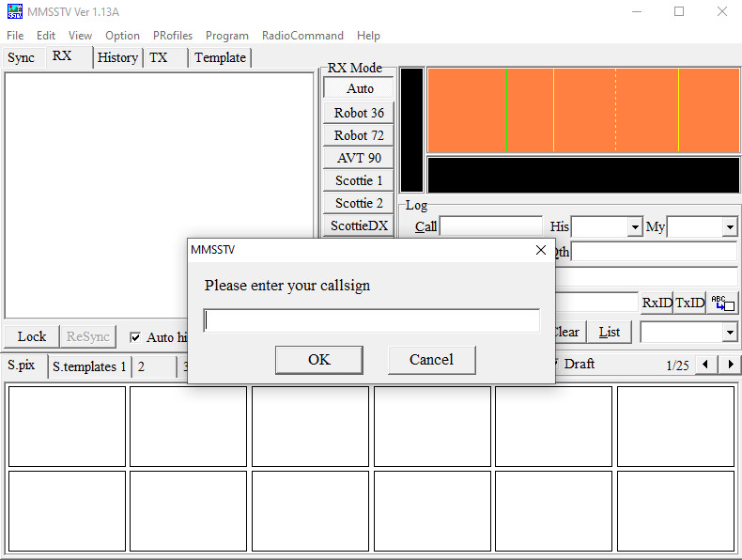Click the ReSync button
This screenshot has height=560, width=742.
88,336
